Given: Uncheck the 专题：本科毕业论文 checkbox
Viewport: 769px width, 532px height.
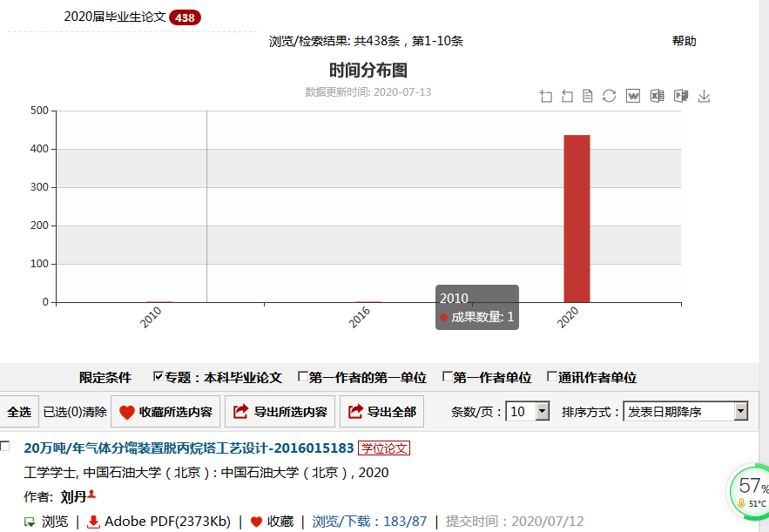Looking at the screenshot, I should 159,377.
